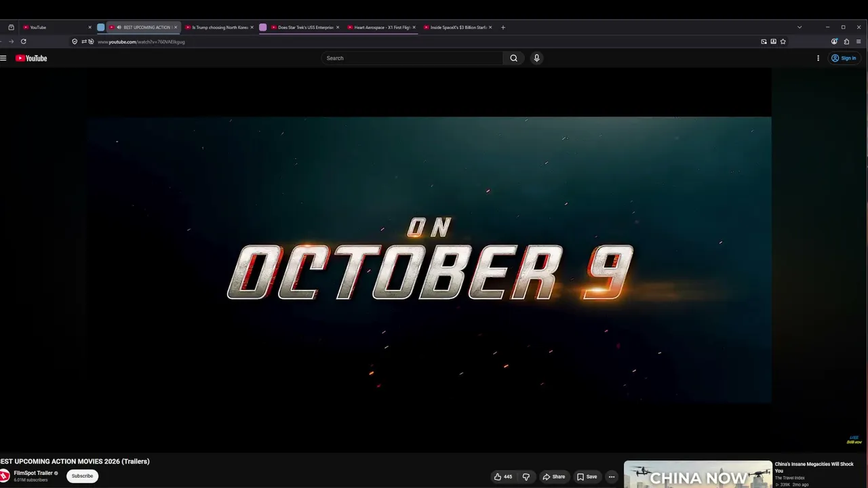
Task: Close the first YouTube tab
Action: click(90, 27)
